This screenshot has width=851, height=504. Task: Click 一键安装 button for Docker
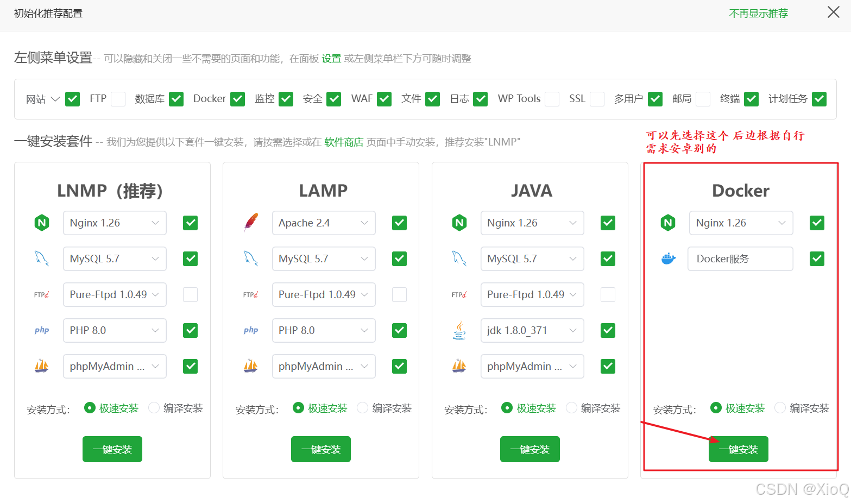tap(739, 449)
